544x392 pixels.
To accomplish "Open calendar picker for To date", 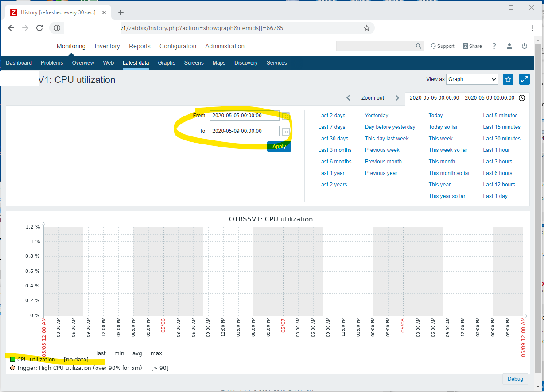I will 286,132.
